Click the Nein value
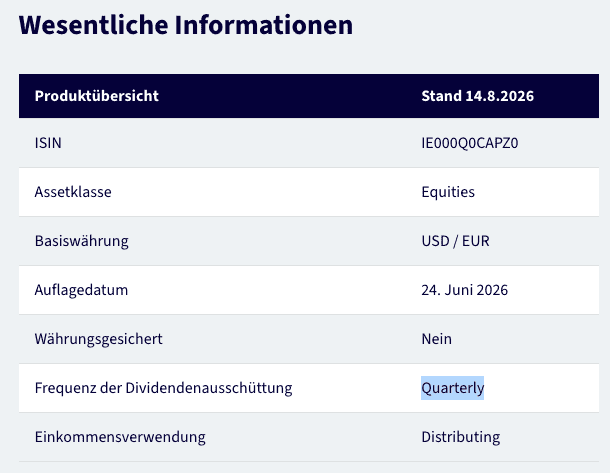 (436, 339)
